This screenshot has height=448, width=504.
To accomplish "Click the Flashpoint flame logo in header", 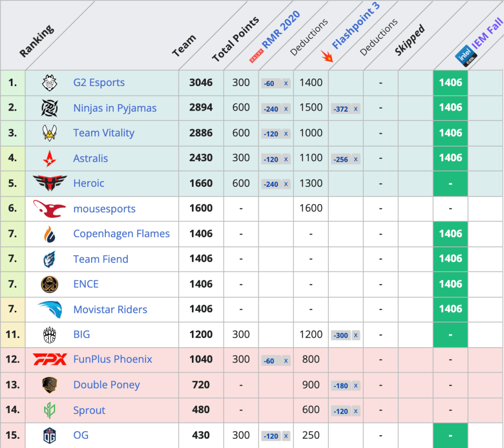I will [327, 56].
